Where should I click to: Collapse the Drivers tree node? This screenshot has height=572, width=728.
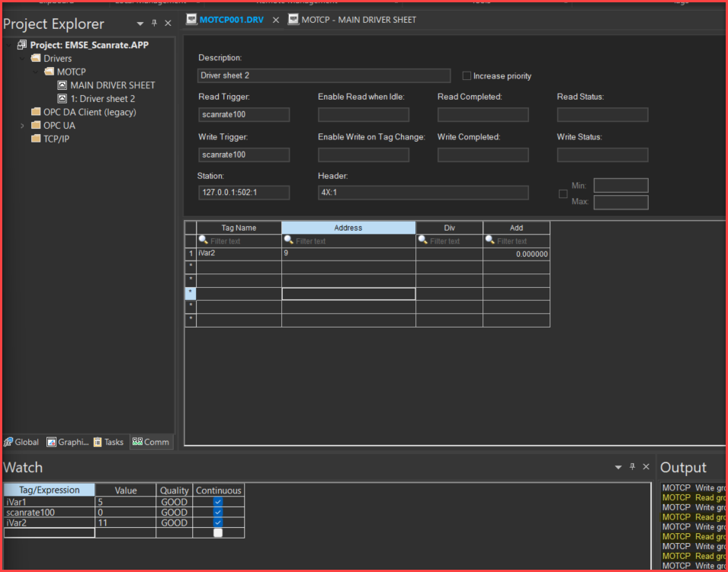(x=22, y=59)
